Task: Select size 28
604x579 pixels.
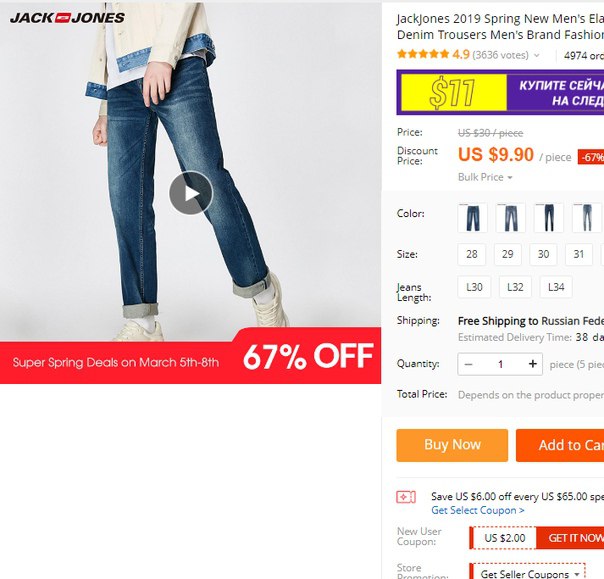Action: (x=471, y=254)
